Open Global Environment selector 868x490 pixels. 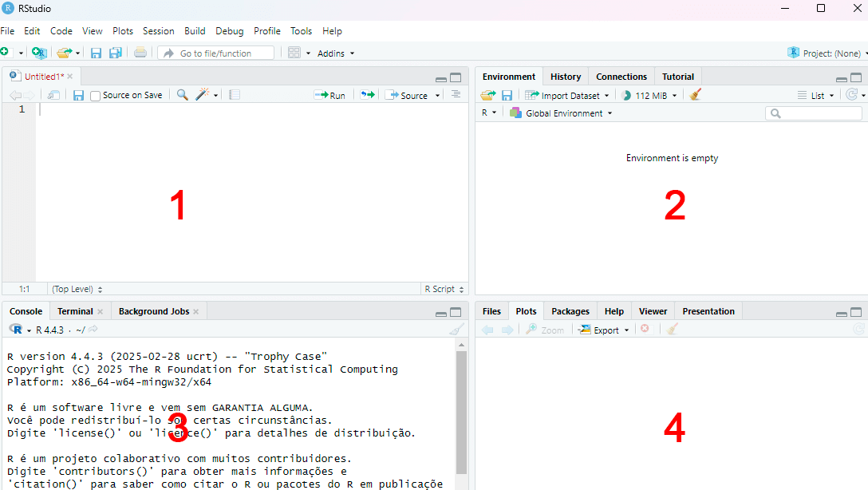pyautogui.click(x=561, y=113)
